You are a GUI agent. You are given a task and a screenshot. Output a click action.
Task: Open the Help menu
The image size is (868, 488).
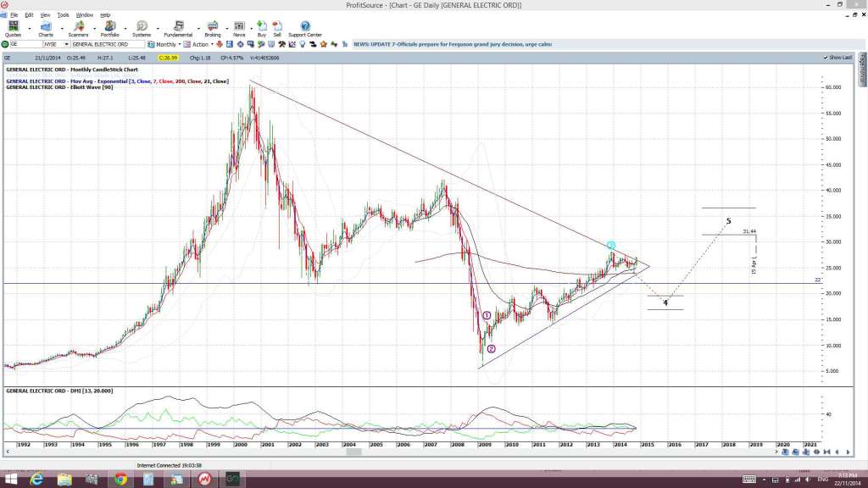[x=104, y=15]
